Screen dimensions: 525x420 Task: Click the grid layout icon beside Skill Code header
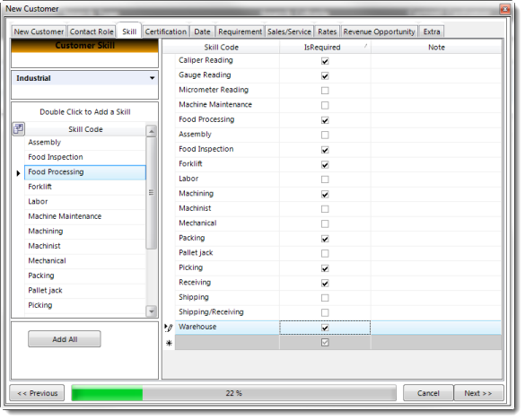tap(19, 129)
